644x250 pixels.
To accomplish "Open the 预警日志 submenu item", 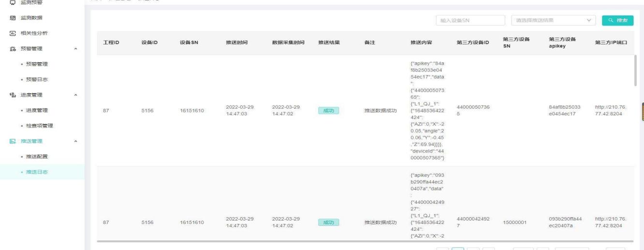I will click(x=37, y=80).
